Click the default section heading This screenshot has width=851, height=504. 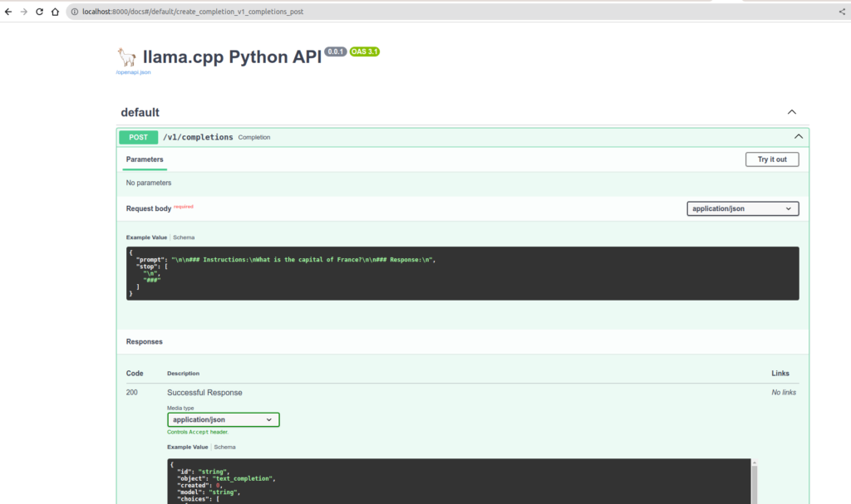click(140, 112)
